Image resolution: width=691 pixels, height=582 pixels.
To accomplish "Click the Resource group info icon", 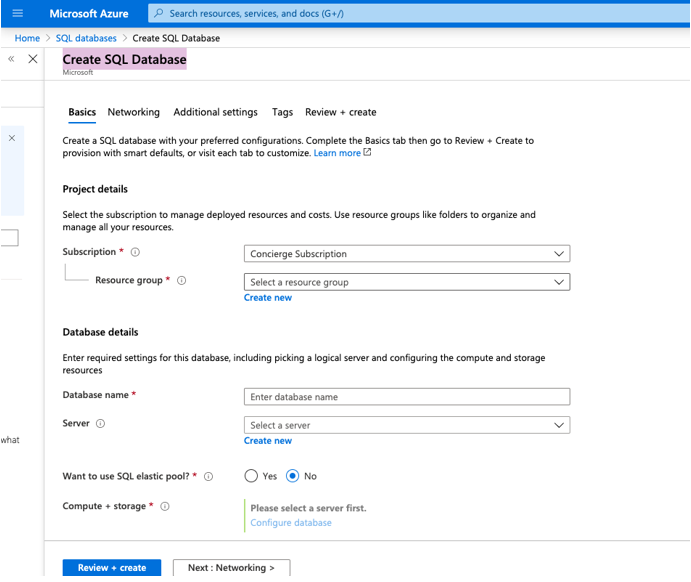I will coord(181,281).
